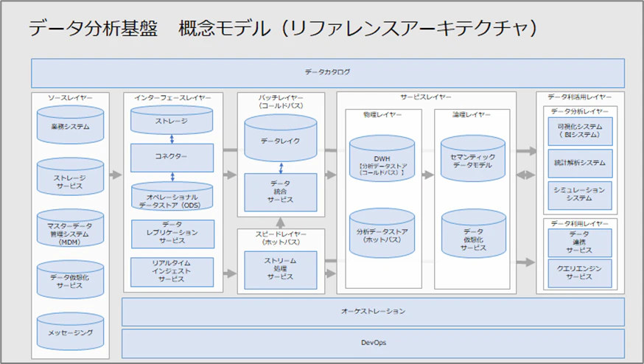Viewport: 644px width, 364px height.
Task: Click the 物理レイヤー heading
Action: point(382,115)
